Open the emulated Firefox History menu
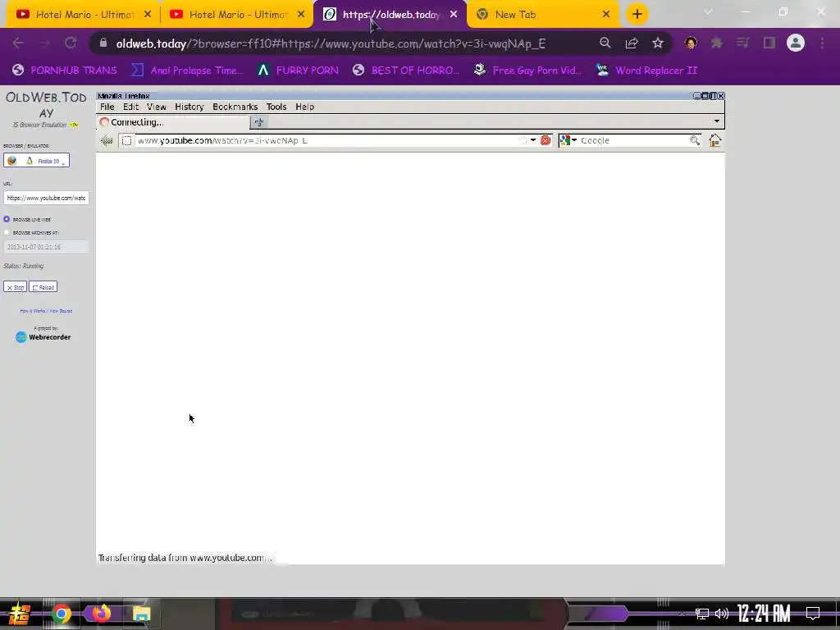The height and width of the screenshot is (630, 840). 189,107
